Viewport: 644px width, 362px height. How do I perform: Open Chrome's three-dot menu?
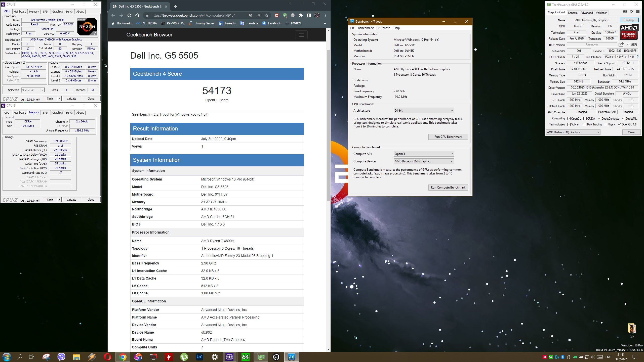[325, 15]
